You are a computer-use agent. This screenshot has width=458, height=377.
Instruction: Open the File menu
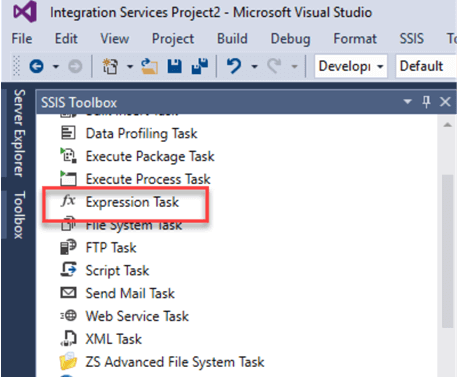[x=22, y=39]
